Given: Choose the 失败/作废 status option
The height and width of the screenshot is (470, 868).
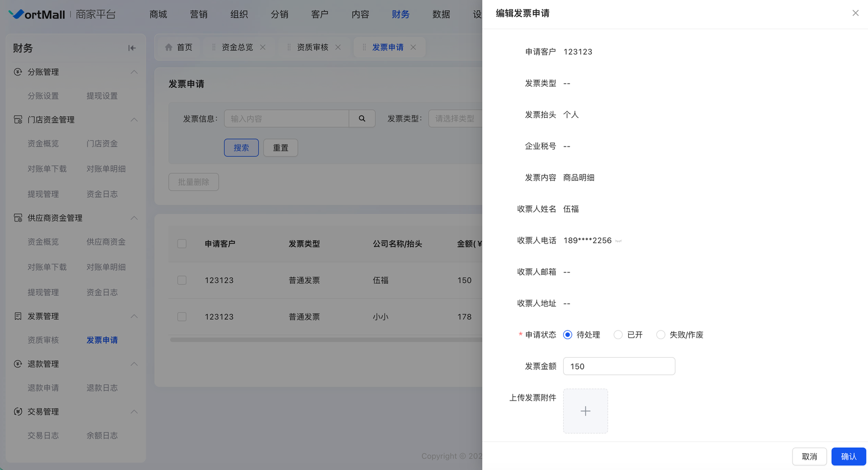Looking at the screenshot, I should [x=660, y=335].
